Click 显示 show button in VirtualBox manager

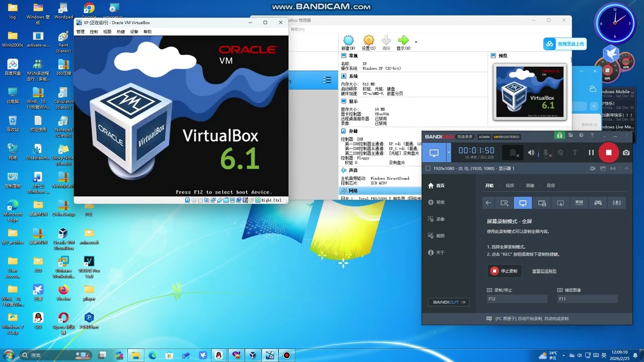click(403, 43)
